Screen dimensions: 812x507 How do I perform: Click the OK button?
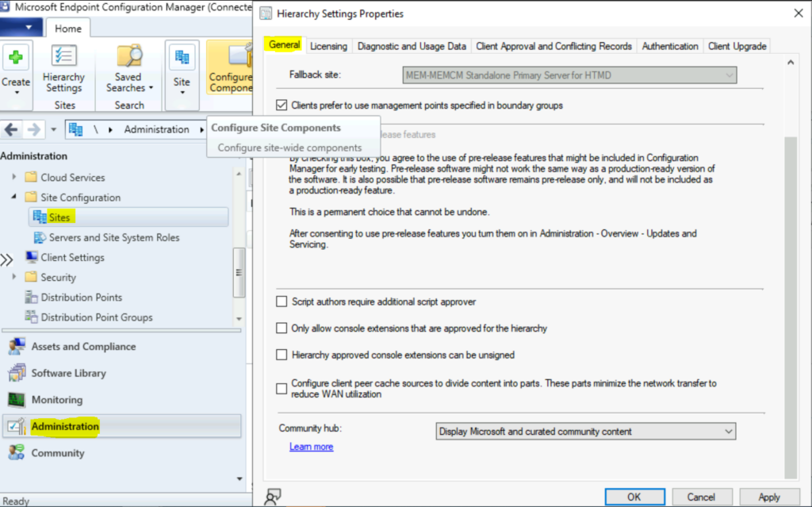[635, 497]
